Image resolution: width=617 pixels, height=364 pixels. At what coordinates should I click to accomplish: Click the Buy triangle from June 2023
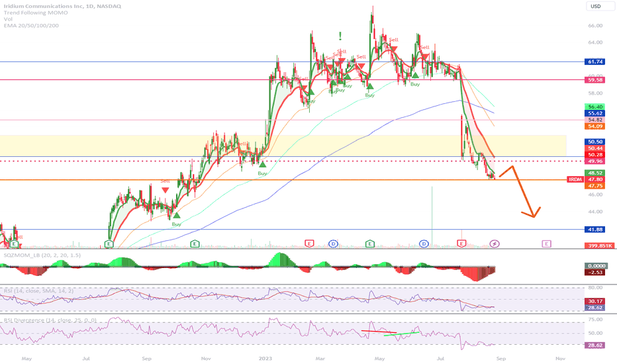(415, 75)
